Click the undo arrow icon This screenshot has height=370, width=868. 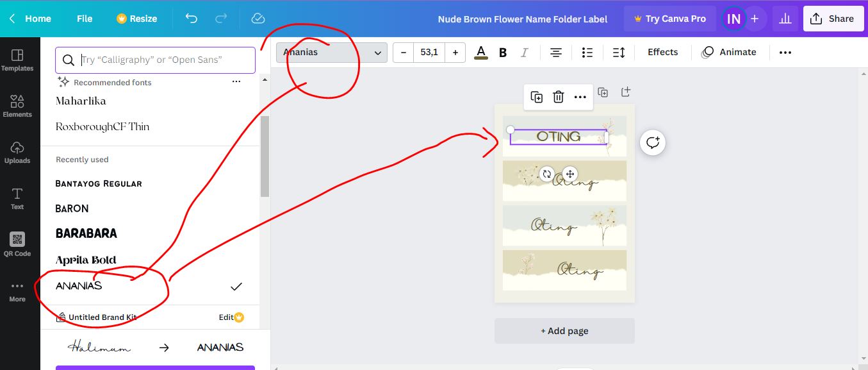191,19
